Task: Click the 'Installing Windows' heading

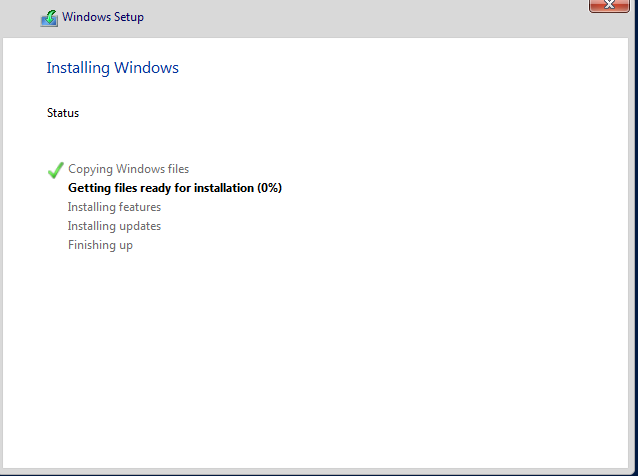Action: pos(113,68)
